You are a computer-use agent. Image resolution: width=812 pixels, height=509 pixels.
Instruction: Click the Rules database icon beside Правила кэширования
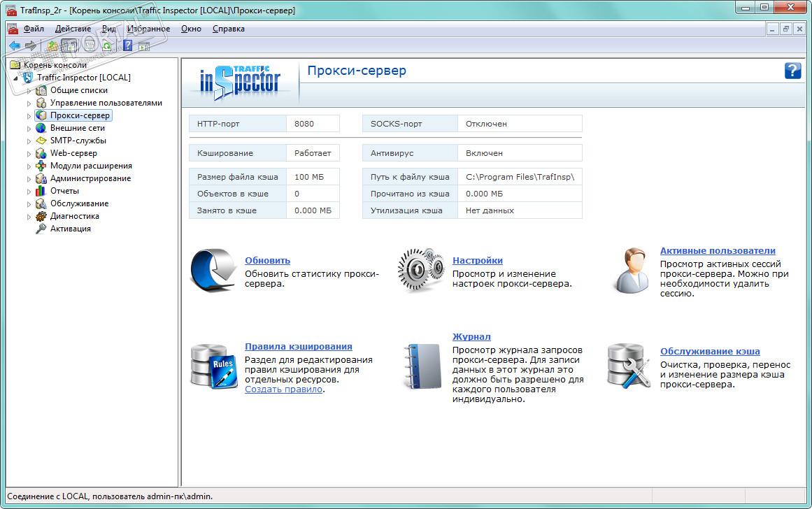click(215, 366)
